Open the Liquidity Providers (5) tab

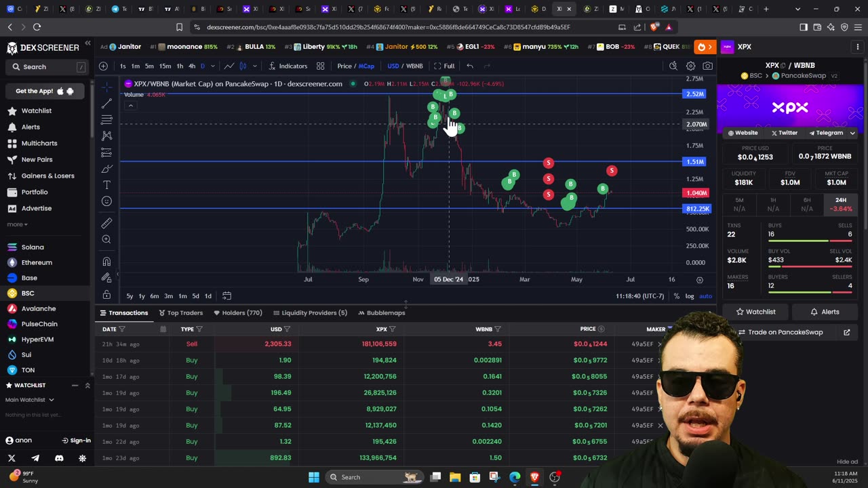point(309,312)
